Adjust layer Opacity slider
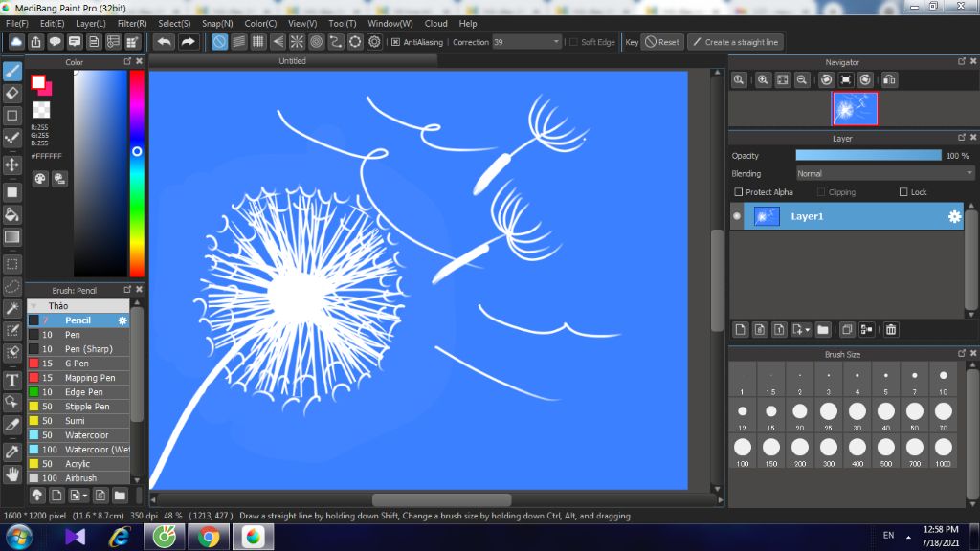Viewport: 980px width, 551px height. coord(868,156)
